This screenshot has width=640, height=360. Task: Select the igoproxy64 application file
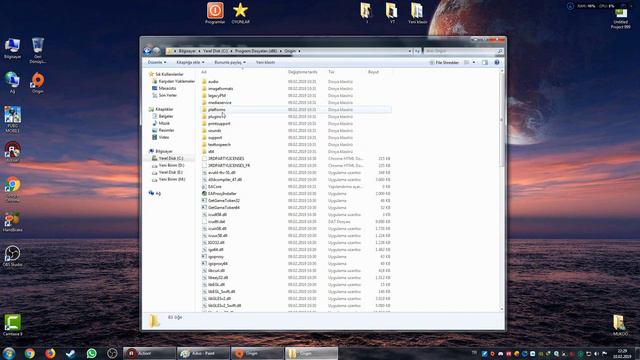coord(218,264)
